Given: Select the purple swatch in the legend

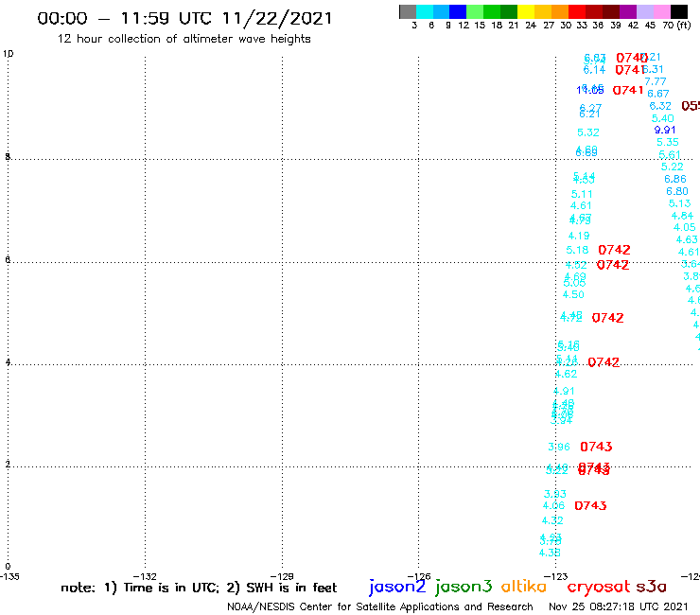Looking at the screenshot, I should coord(628,11).
